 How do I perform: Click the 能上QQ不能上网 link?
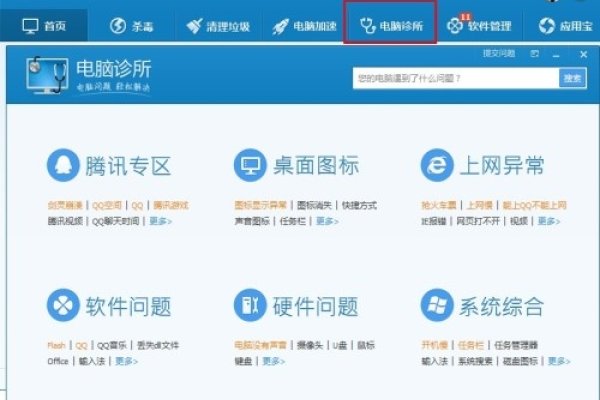[535, 206]
